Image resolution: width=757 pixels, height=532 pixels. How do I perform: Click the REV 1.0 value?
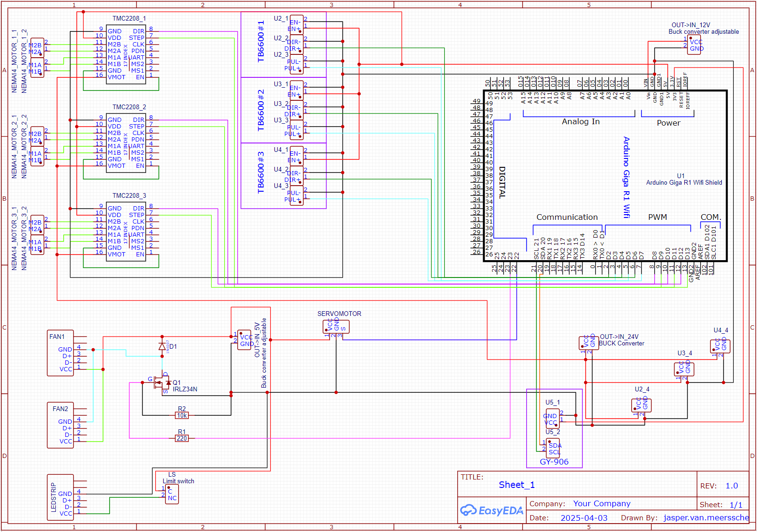[x=732, y=486]
